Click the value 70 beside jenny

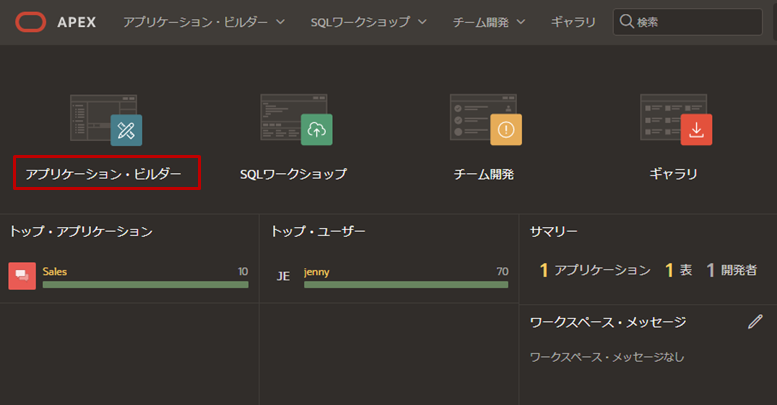502,271
